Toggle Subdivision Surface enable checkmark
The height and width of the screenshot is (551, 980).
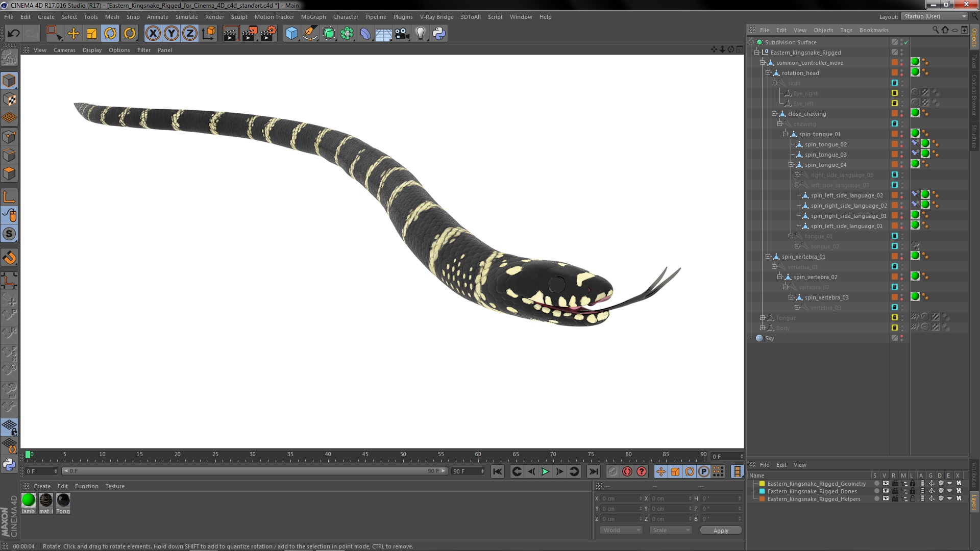point(906,42)
